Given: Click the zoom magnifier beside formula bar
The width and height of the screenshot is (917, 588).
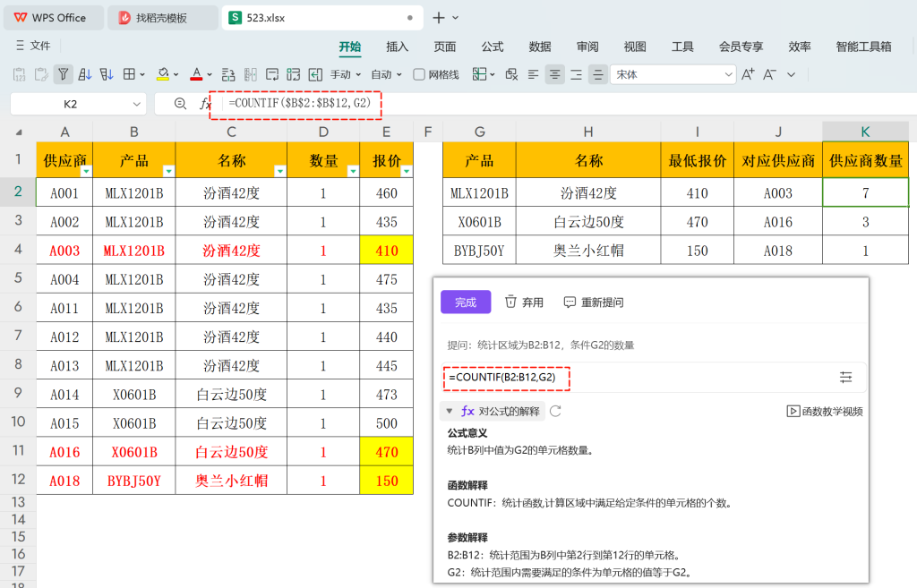Looking at the screenshot, I should coord(180,104).
